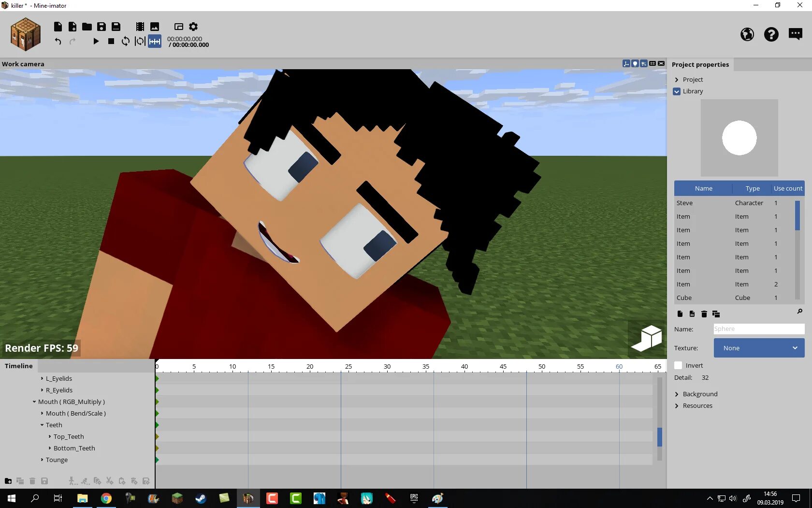Screen dimensions: 812x508
Task: Jump to frame 25 on the timeline ruler
Action: pos(348,366)
